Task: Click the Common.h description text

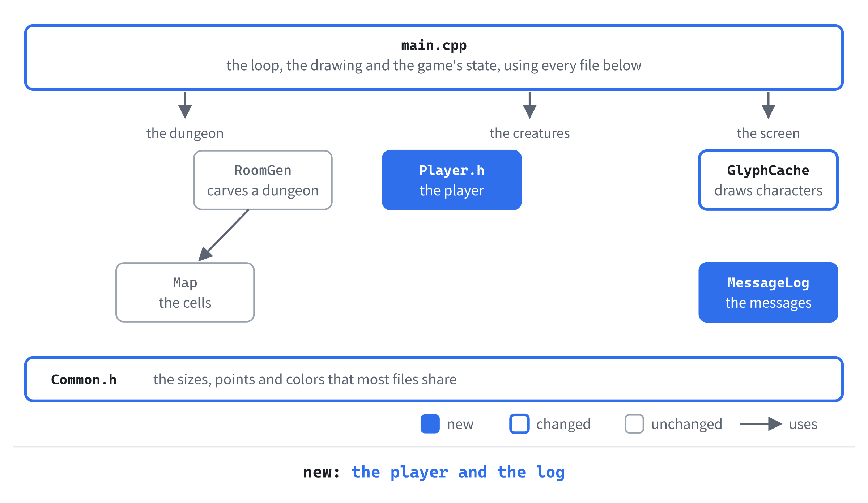Action: pyautogui.click(x=305, y=380)
